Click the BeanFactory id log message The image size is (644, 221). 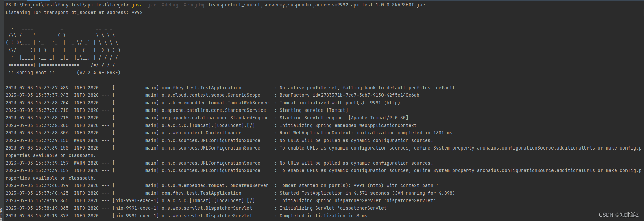[350, 95]
